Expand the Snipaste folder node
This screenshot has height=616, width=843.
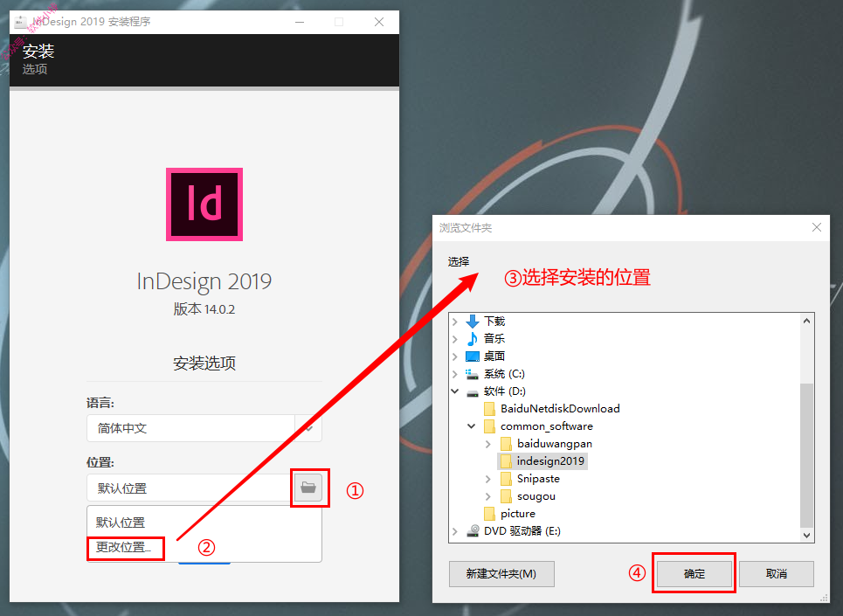point(488,479)
